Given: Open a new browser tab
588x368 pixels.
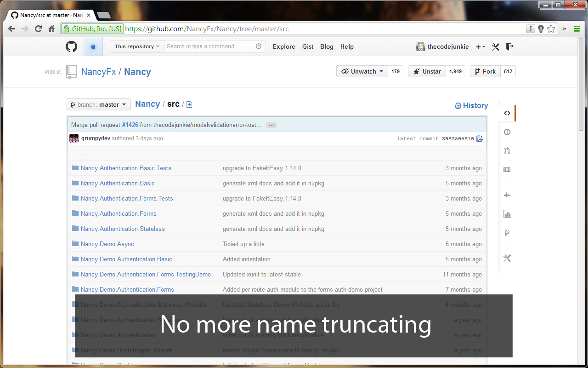Looking at the screenshot, I should click(103, 16).
